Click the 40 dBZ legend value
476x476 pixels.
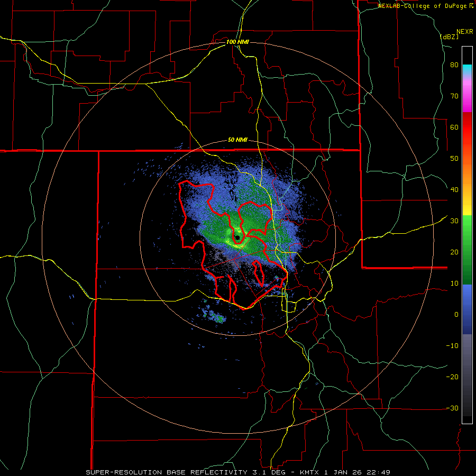(454, 190)
